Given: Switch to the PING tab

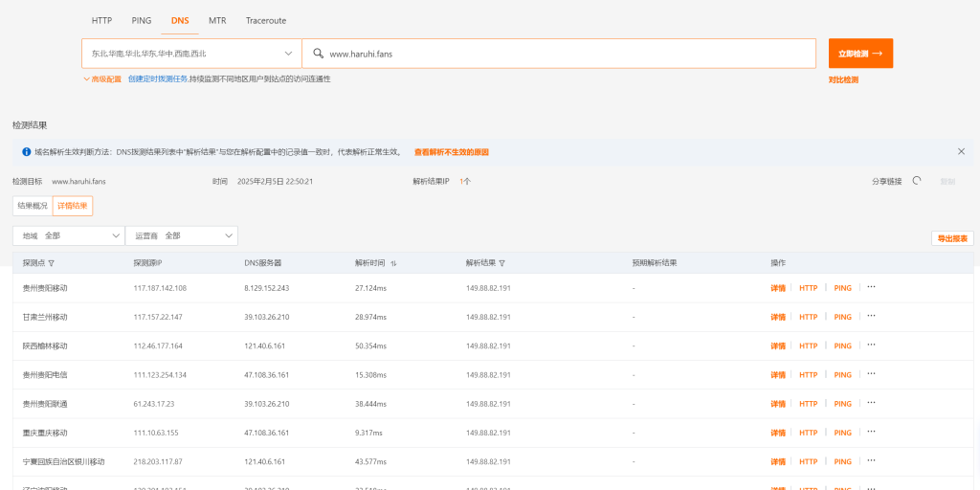Looking at the screenshot, I should 142,21.
